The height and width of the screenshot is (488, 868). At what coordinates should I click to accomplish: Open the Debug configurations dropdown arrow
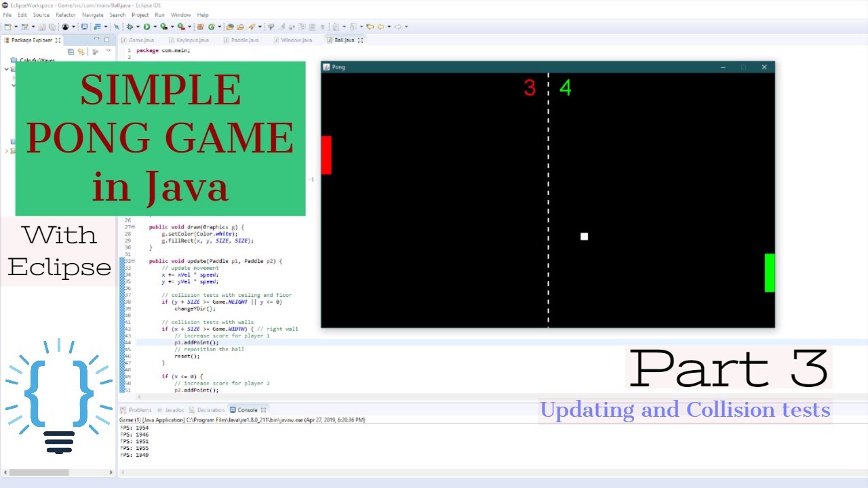138,26
